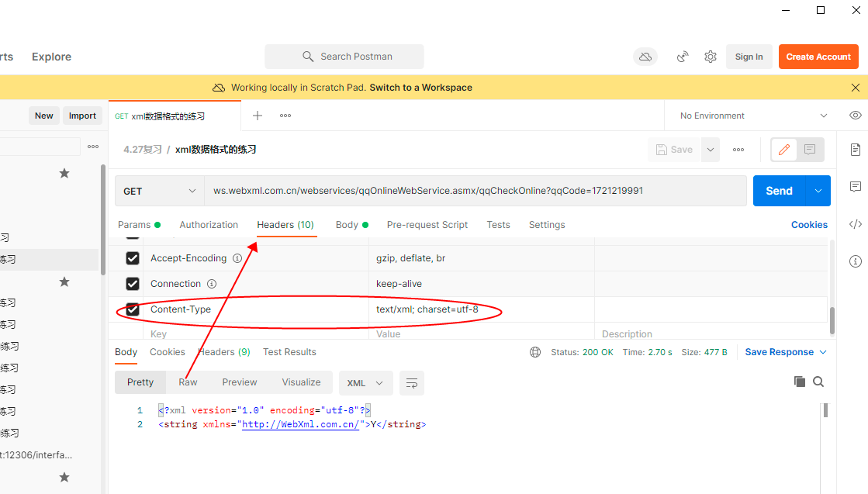Viewport: 868px width, 494px height.
Task: Open the Save dropdown arrow
Action: (711, 150)
